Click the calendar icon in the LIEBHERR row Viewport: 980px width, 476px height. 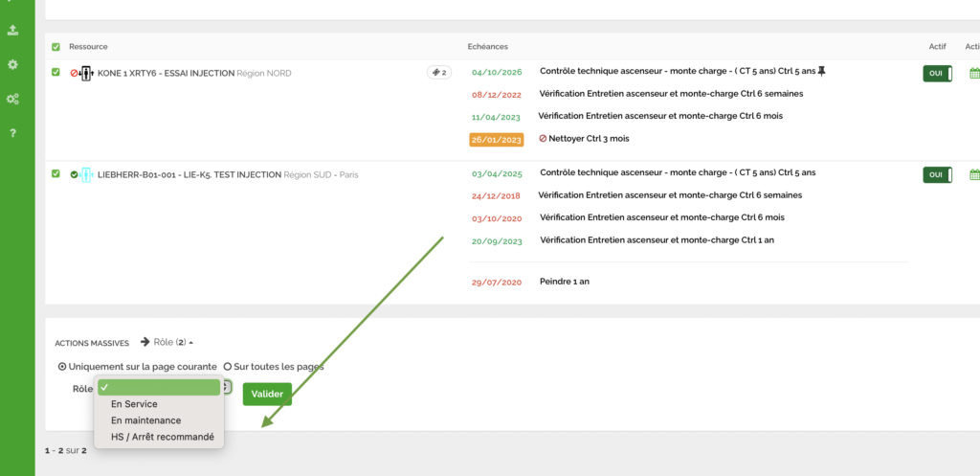pyautogui.click(x=974, y=174)
